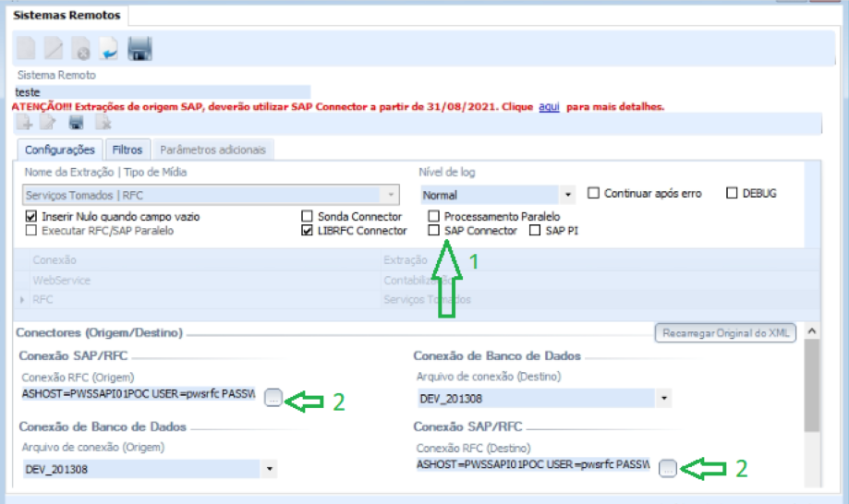The height and width of the screenshot is (504, 849).
Task: Switch to the Filtros tab
Action: pyautogui.click(x=127, y=149)
